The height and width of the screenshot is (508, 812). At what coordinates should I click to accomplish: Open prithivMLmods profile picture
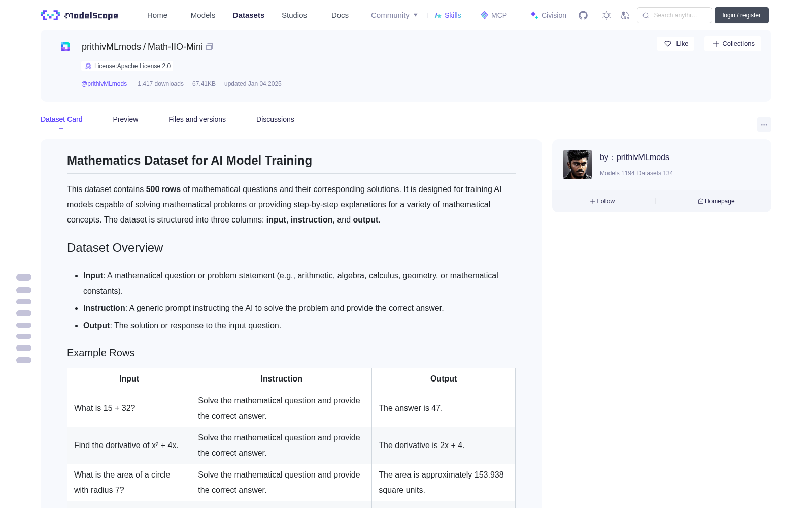(578, 165)
